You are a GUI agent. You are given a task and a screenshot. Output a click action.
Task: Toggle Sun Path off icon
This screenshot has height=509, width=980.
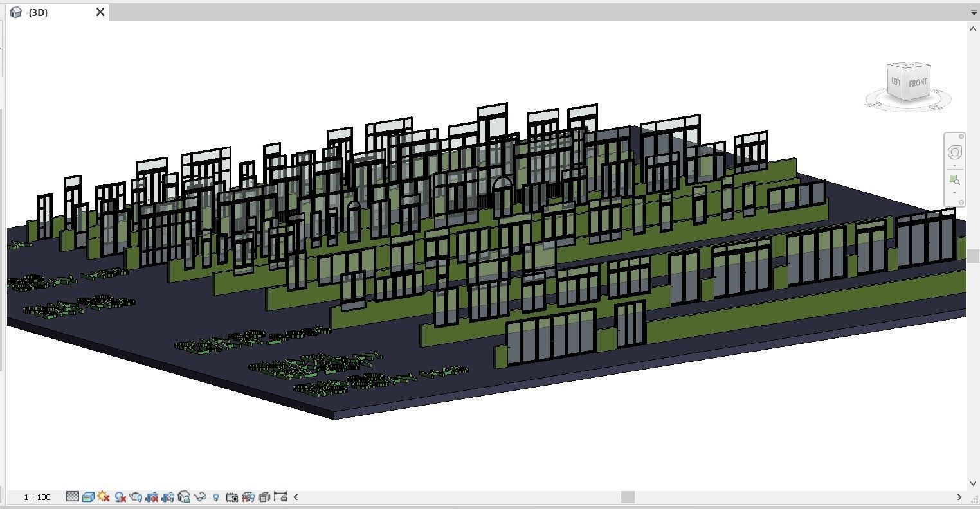104,497
